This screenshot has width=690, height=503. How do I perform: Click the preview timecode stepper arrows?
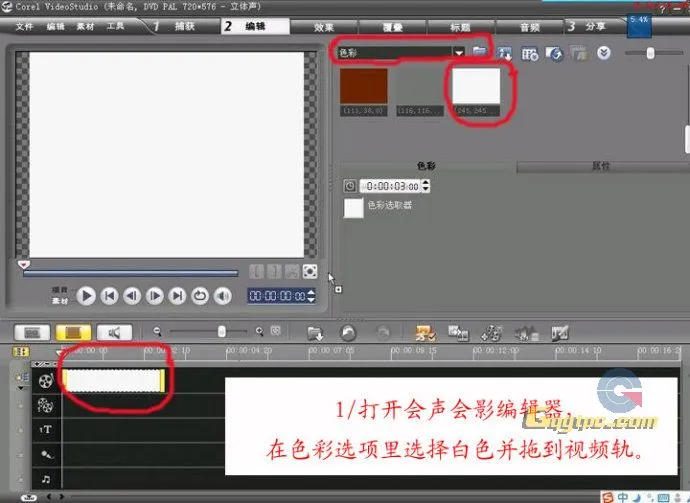coord(311,296)
